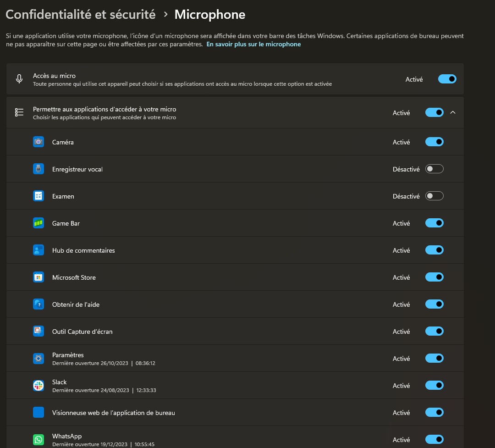The height and width of the screenshot is (448, 495).
Task: Click the Caméra app icon
Action: click(38, 142)
